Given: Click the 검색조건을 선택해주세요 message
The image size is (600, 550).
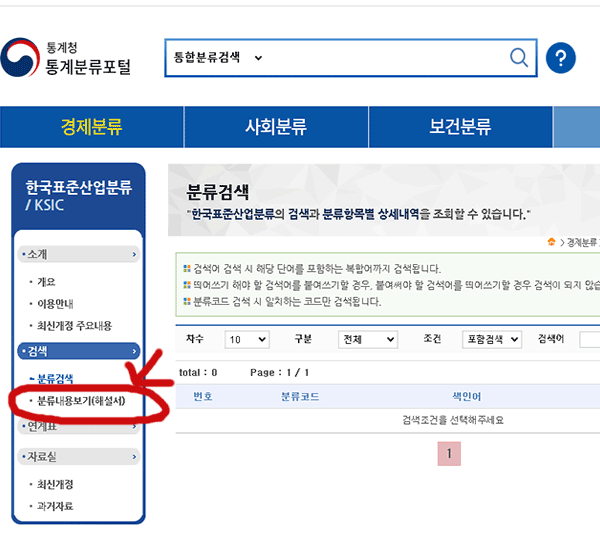Looking at the screenshot, I should click(453, 420).
